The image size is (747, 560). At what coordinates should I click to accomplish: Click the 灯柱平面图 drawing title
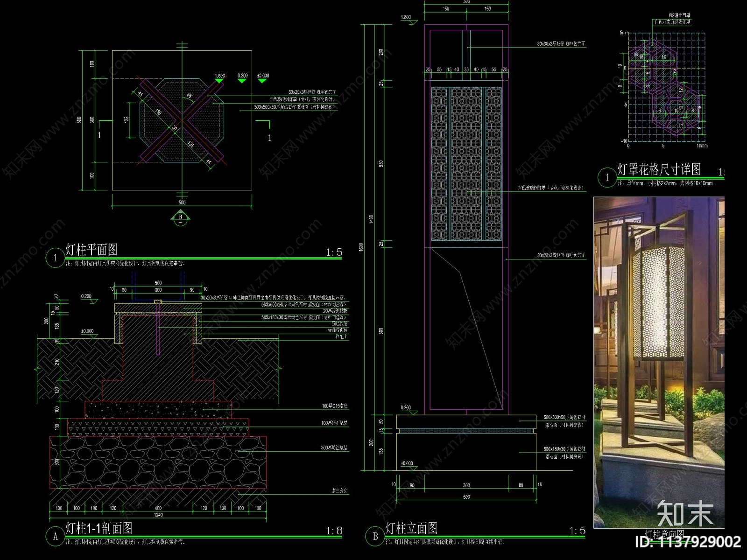click(x=91, y=250)
